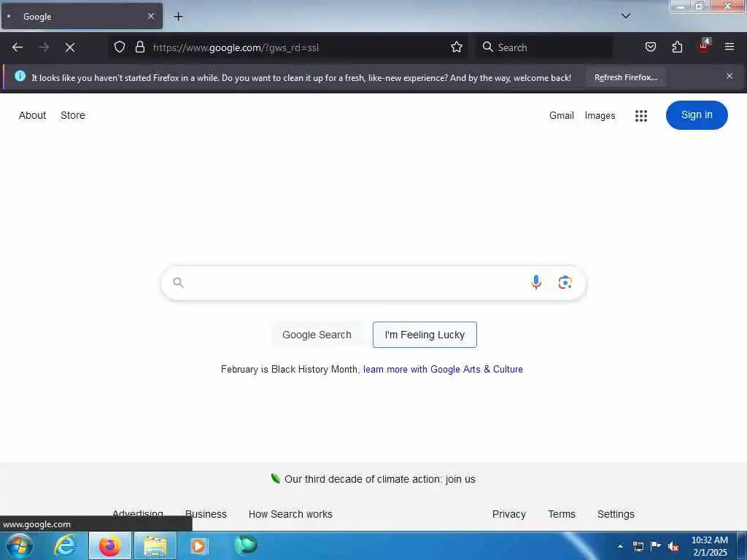Open the Terms footer link
This screenshot has height=560, width=747.
tap(562, 514)
